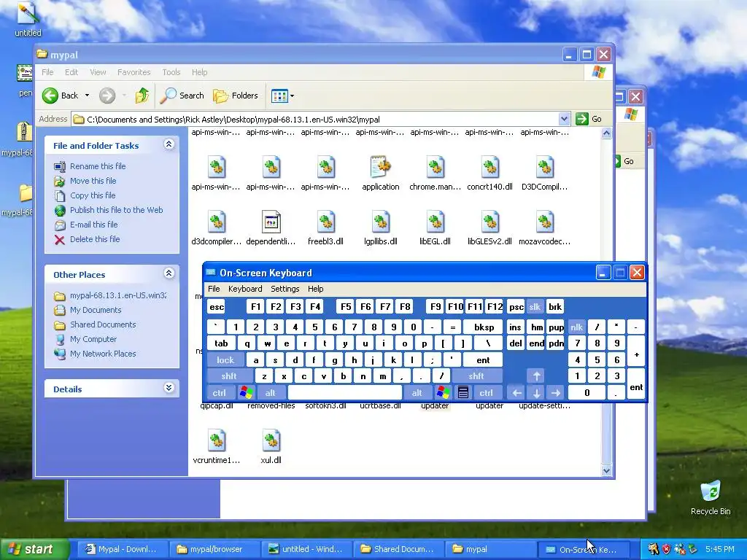
Task: Click the Back arrow icon in mypal window
Action: click(50, 96)
